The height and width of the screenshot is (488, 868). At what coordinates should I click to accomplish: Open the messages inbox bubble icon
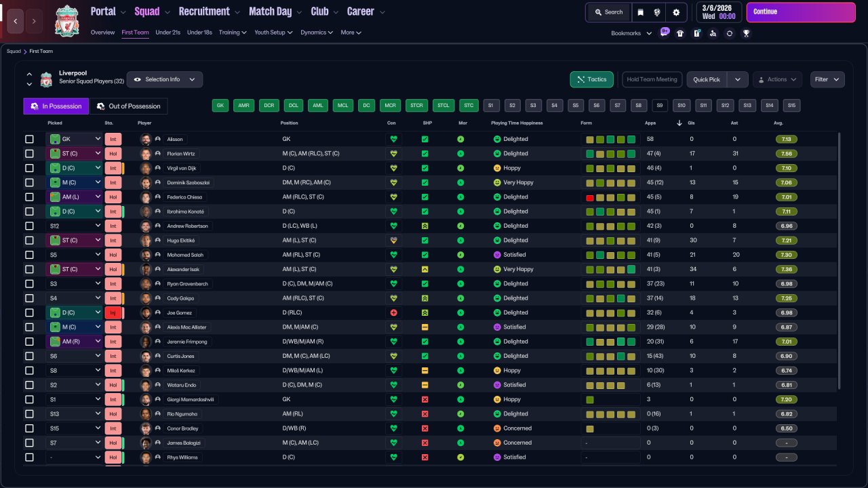coord(665,33)
